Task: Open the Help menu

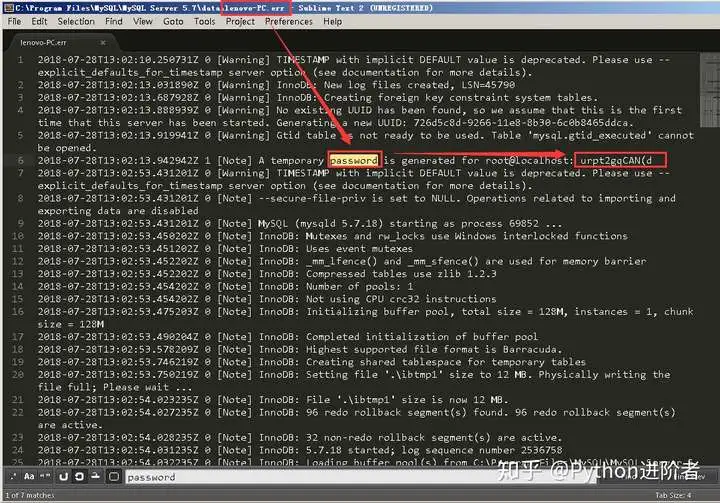Action: coord(332,22)
